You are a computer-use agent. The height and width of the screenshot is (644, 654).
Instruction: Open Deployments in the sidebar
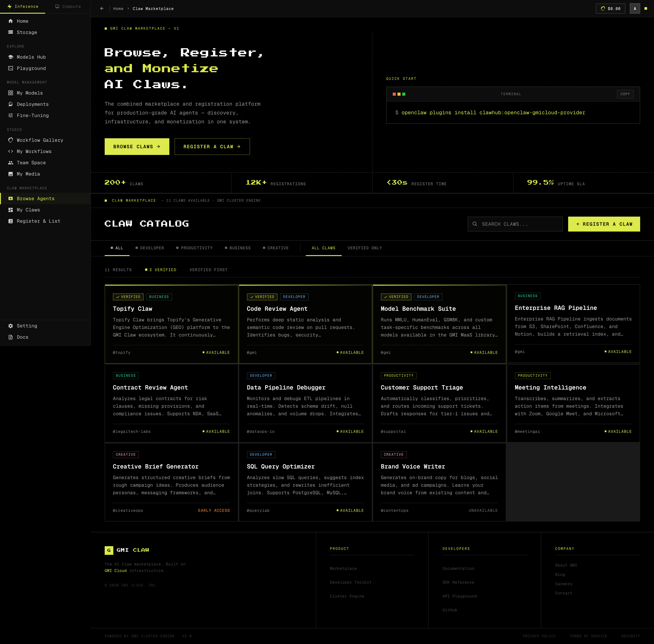pos(32,104)
